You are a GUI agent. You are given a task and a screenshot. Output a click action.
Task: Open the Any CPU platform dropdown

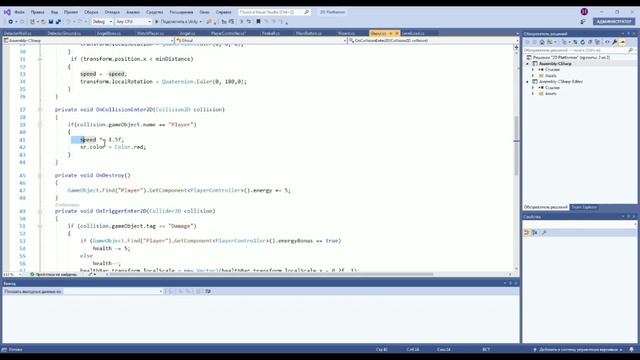(x=133, y=22)
